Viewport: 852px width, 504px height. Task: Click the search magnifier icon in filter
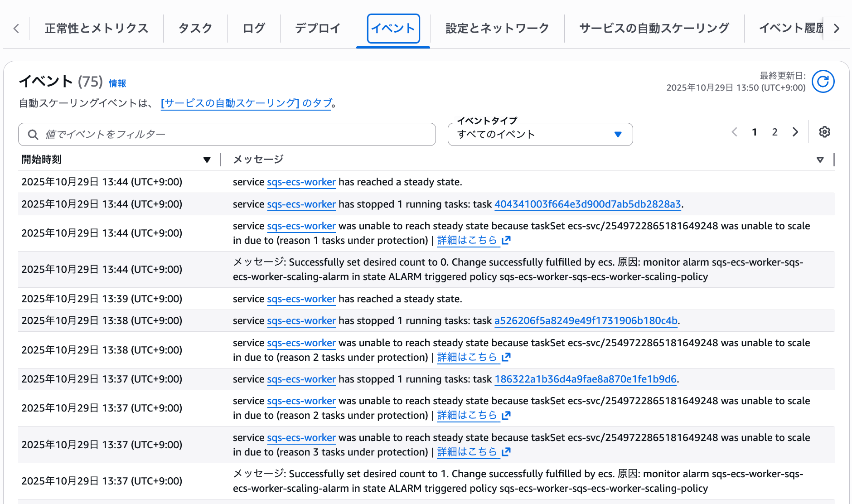(33, 135)
